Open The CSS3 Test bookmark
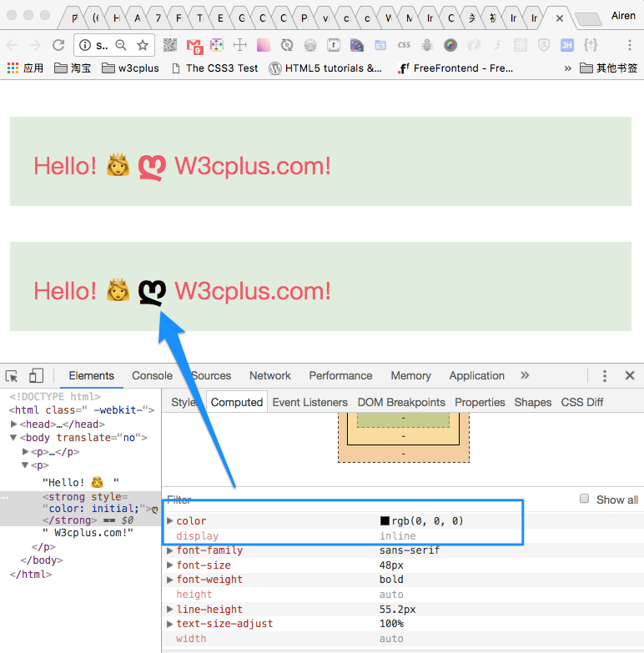Screen dimensions: 644x653 [215, 68]
